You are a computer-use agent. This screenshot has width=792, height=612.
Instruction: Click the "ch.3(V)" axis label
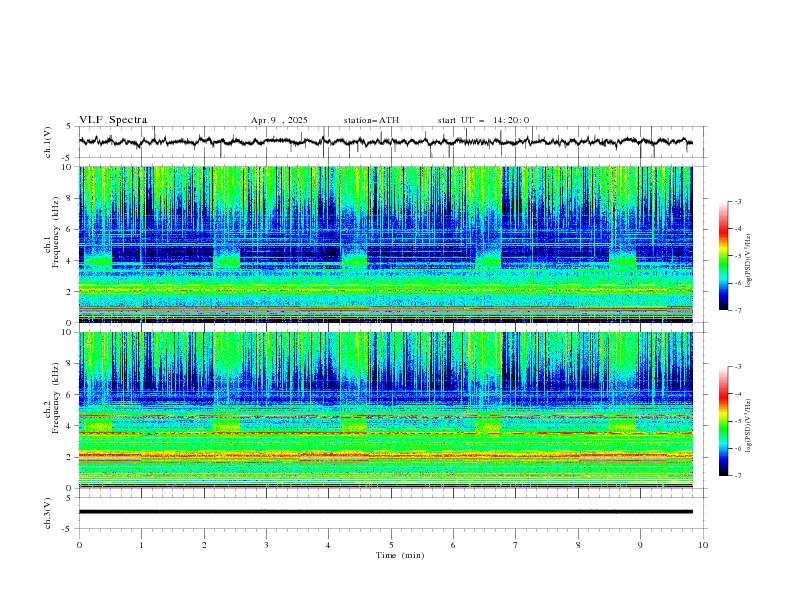point(48,513)
